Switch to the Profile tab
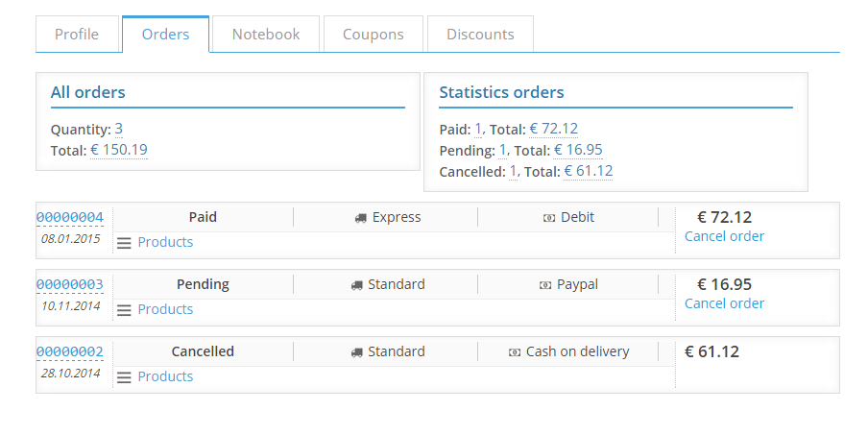This screenshot has height=435, width=868. coord(77,35)
